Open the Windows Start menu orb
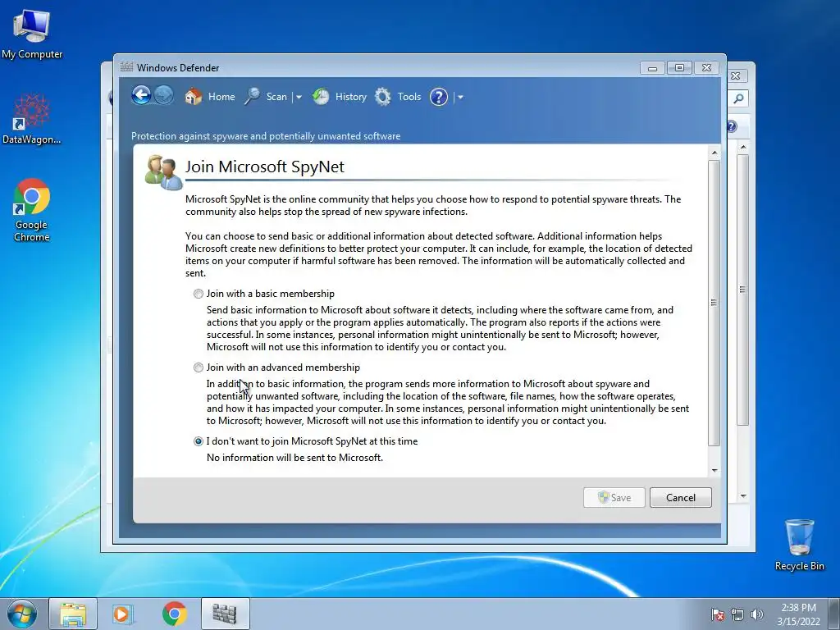Viewport: 840px width, 630px height. pos(22,614)
